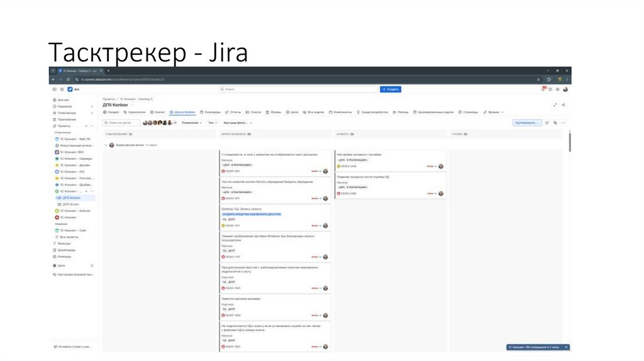Open the DESK5-2446 card in the В работе column
Viewport: 644px width, 361px height.
coord(390,160)
